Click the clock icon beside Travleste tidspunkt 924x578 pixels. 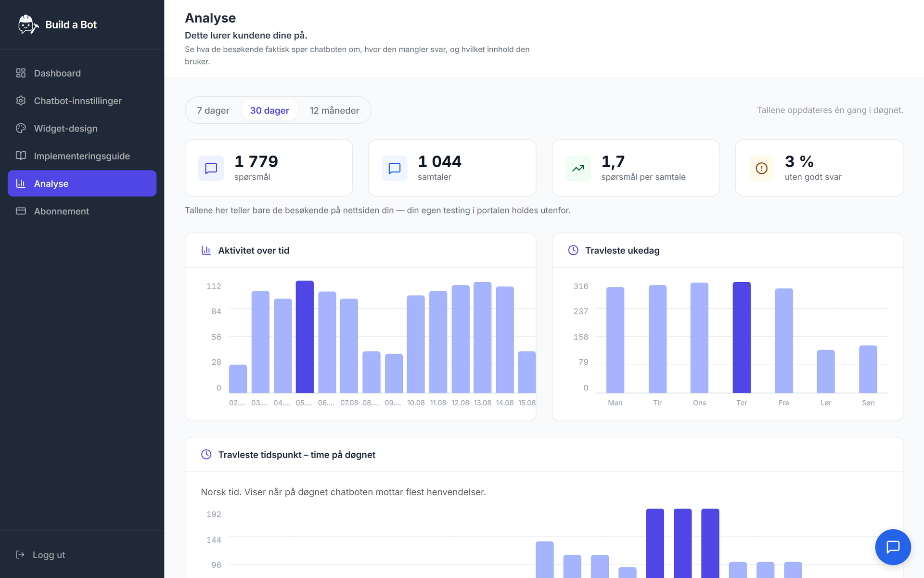click(206, 455)
